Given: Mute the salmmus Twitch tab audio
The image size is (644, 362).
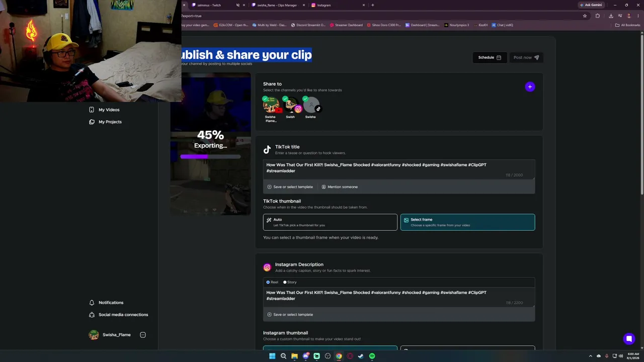Looking at the screenshot, I should (x=237, y=5).
